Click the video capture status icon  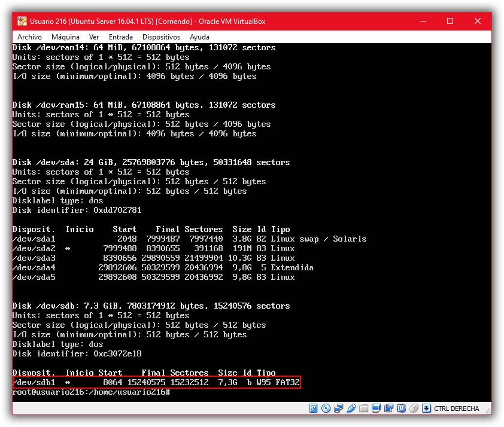388,408
